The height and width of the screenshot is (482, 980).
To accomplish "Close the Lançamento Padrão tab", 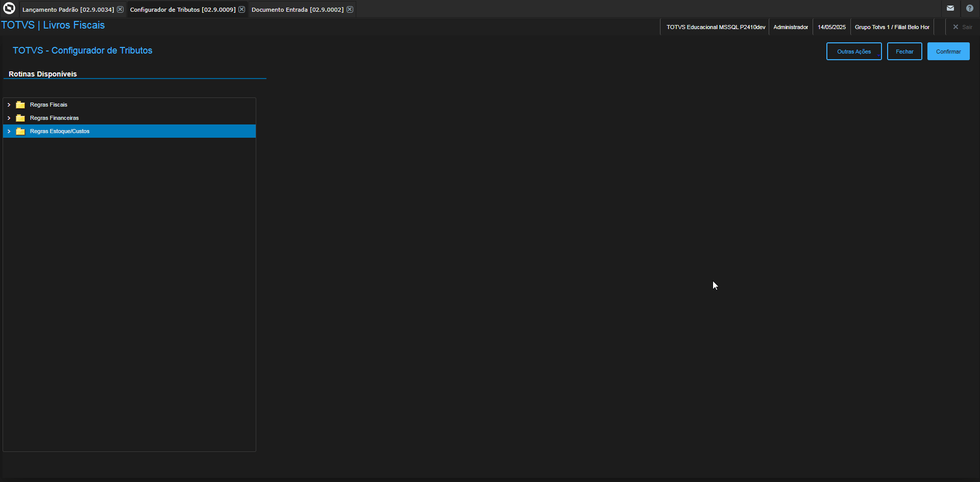I will (x=120, y=9).
